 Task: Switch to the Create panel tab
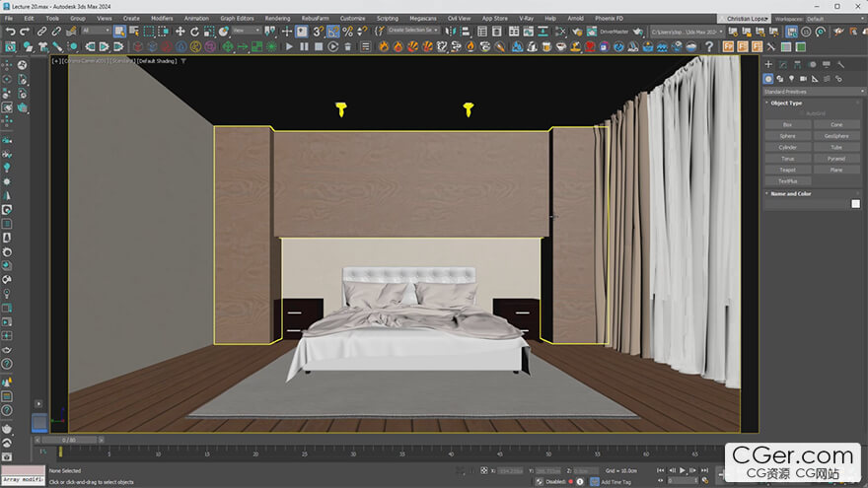coord(768,65)
